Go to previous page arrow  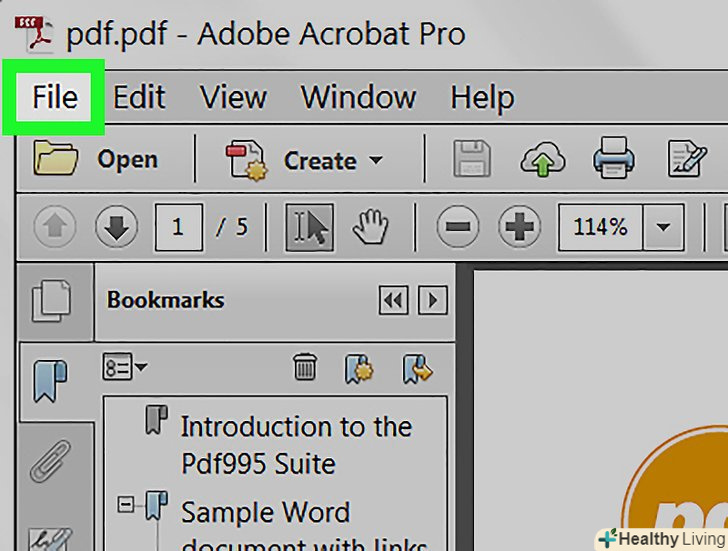pyautogui.click(x=55, y=227)
